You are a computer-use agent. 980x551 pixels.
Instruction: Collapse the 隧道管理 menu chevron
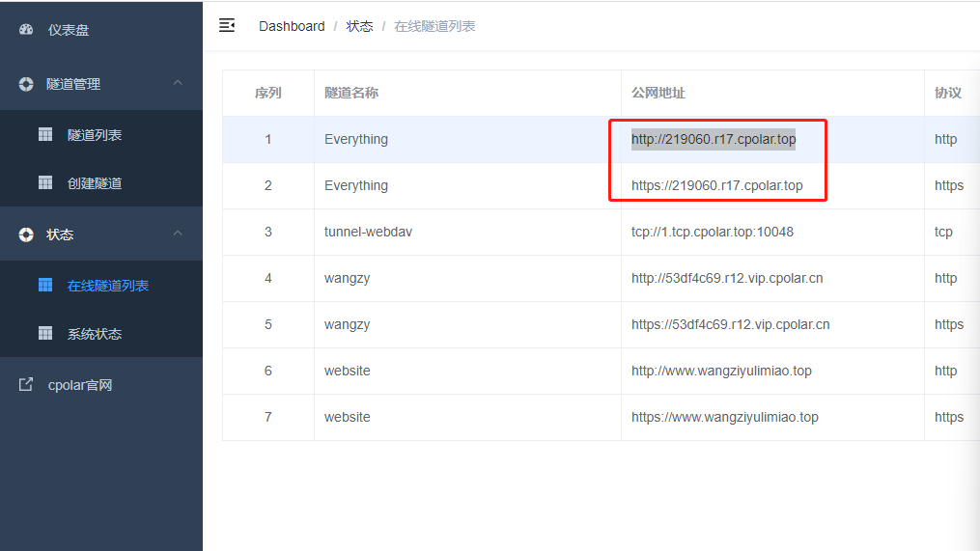[x=178, y=82]
